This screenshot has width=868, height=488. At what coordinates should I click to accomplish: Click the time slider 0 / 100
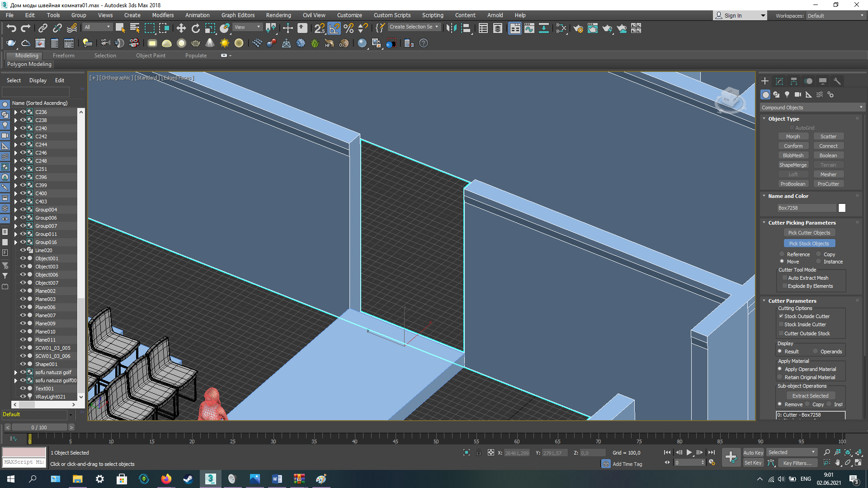point(39,427)
